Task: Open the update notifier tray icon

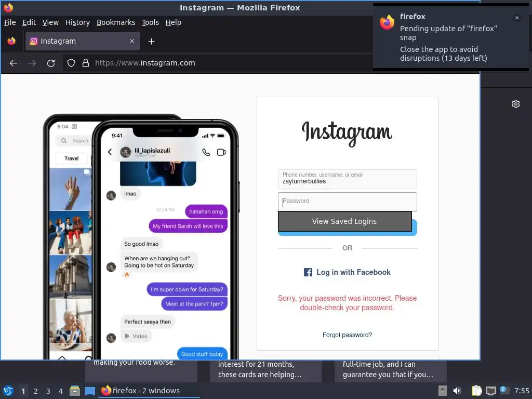Action: (504, 391)
